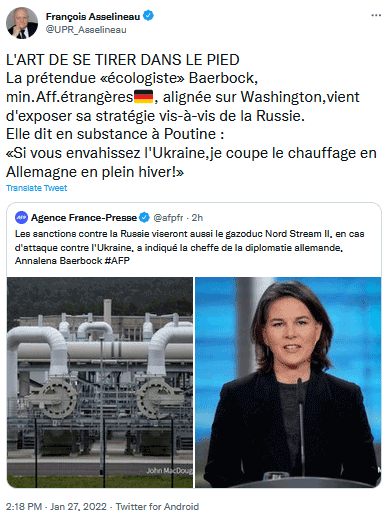The height and width of the screenshot is (522, 389).
Task: Open the @UPR_Asselineau handle link
Action: [86, 30]
